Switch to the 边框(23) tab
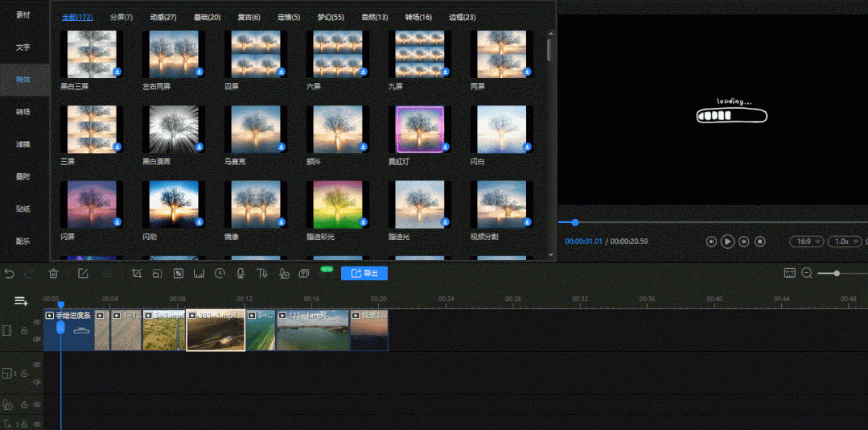This screenshot has width=868, height=430. pos(463,17)
